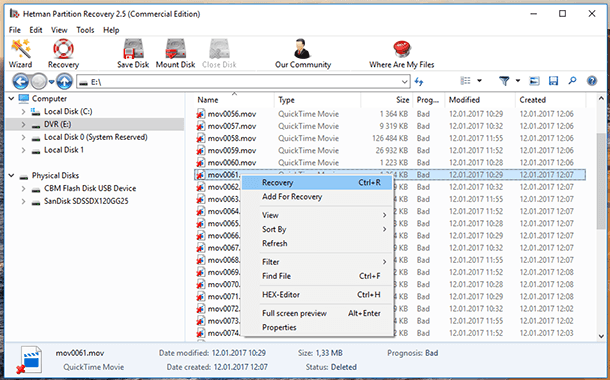Sort by the Created column header
This screenshot has width=610, height=380.
(550, 100)
